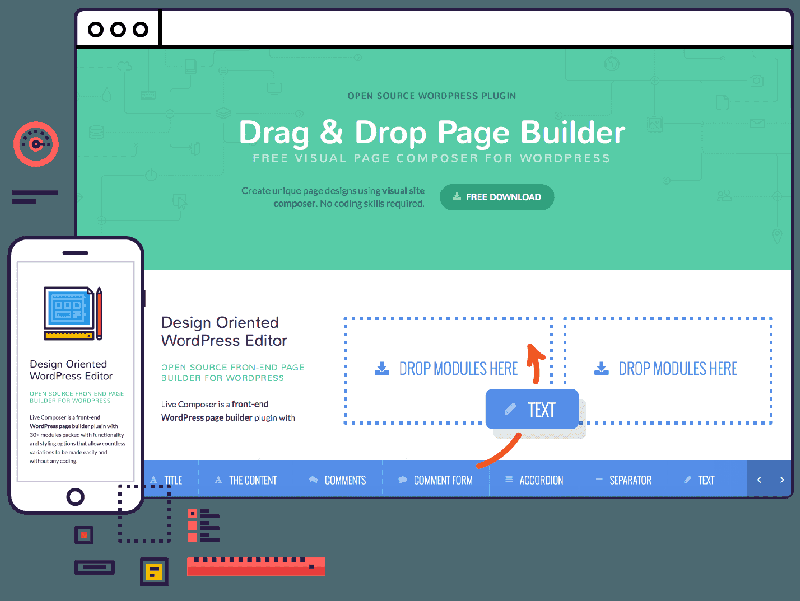Click the right Drop Modules Here area
The height and width of the screenshot is (601, 800).
668,370
